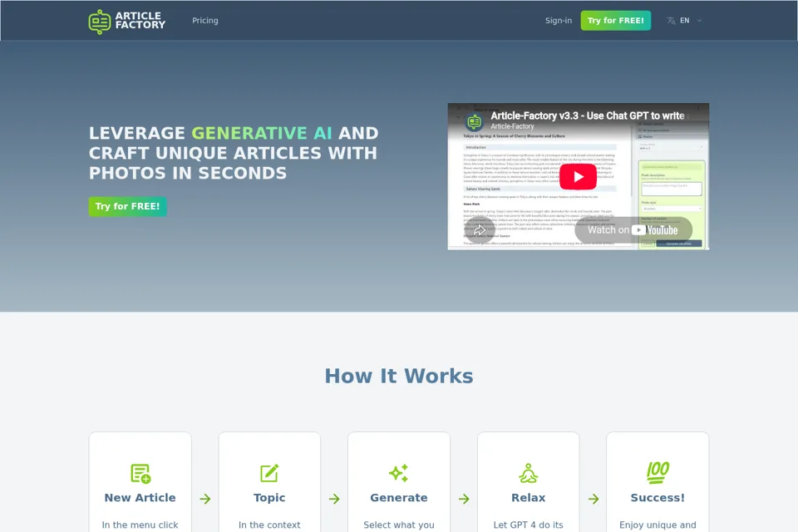Click the Article-Factory channel avatar
Screen dimensions: 798x532
[x=474, y=121]
